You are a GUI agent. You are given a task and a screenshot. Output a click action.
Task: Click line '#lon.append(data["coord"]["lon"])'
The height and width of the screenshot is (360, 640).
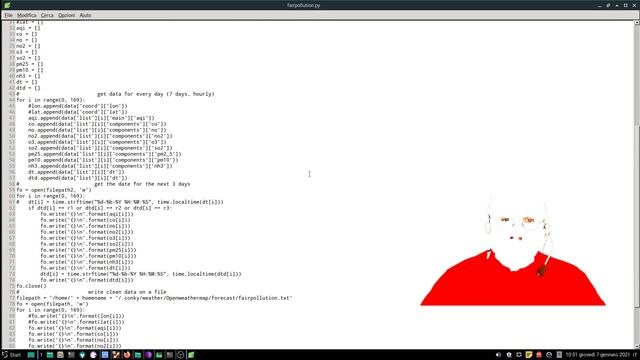pyautogui.click(x=78, y=106)
